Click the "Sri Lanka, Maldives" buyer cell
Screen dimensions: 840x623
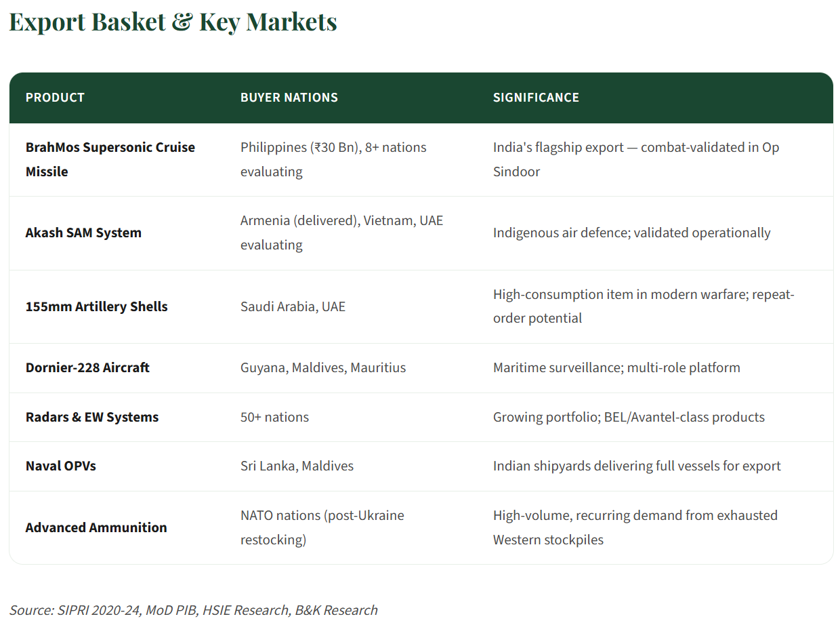point(297,466)
